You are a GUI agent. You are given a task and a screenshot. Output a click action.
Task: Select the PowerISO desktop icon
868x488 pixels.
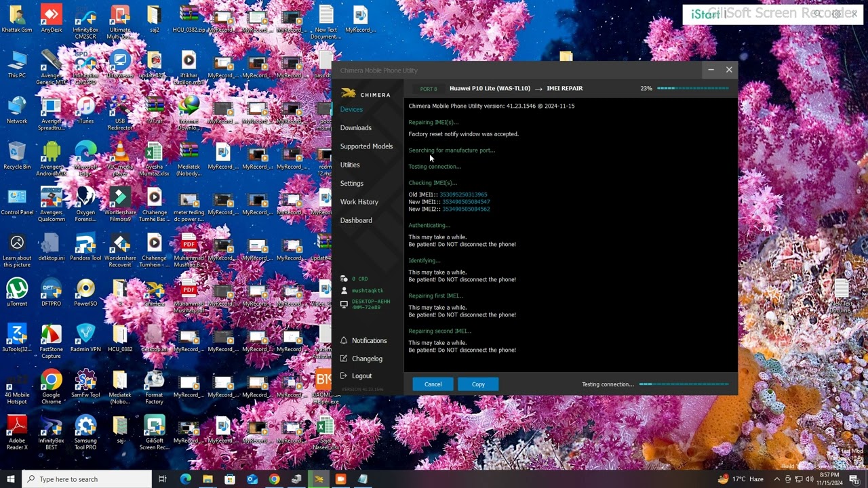(85, 292)
